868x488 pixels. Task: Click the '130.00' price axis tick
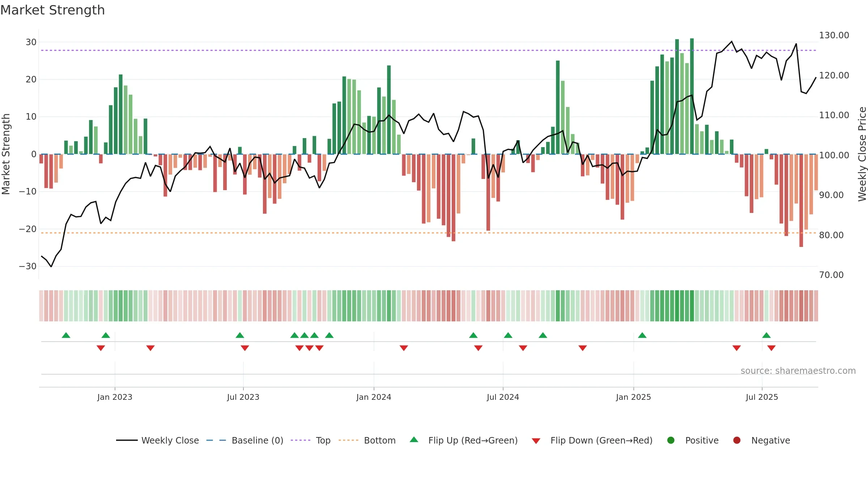tap(834, 35)
